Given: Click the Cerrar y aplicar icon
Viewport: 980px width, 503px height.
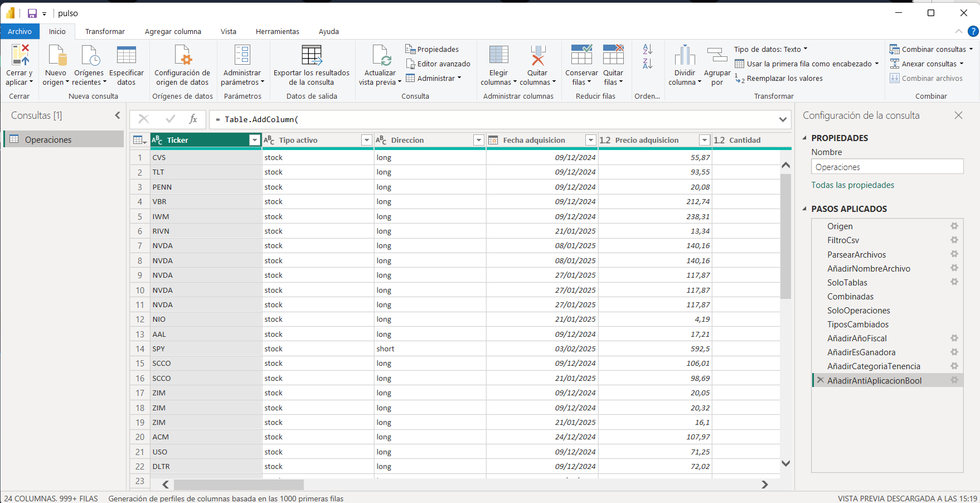Looking at the screenshot, I should point(20,55).
